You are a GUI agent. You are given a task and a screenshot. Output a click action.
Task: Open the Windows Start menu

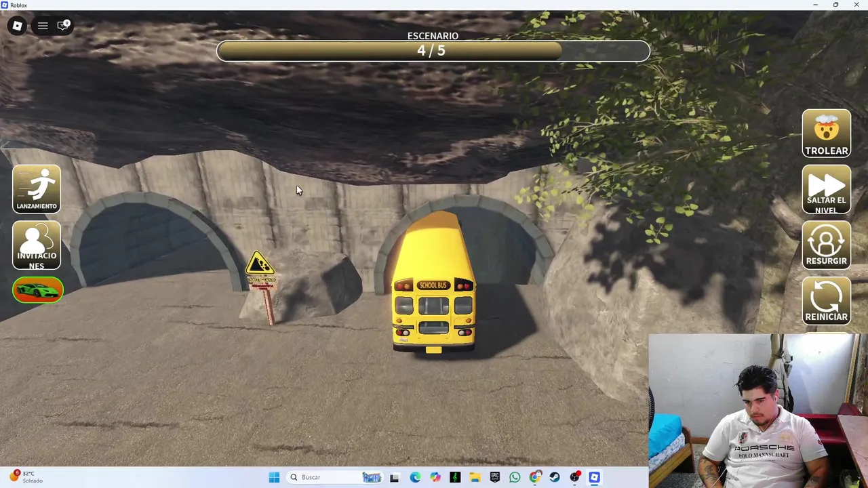[274, 477]
